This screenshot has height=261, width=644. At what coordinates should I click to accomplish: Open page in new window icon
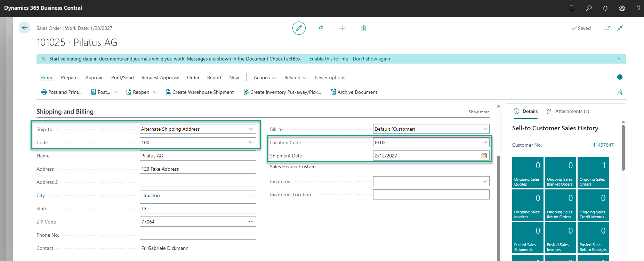point(607,28)
